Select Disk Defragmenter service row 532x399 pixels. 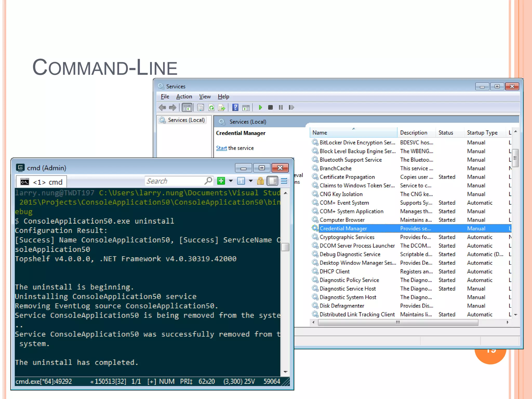[411, 305]
